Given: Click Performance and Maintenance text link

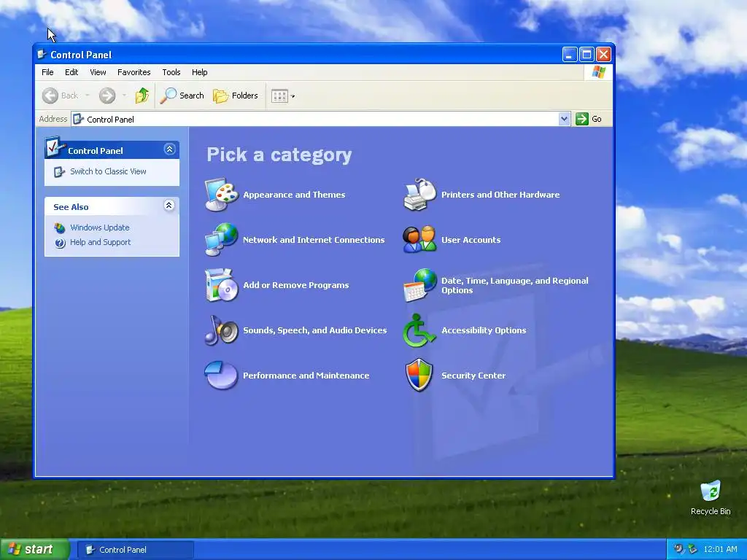Looking at the screenshot, I should click(306, 376).
